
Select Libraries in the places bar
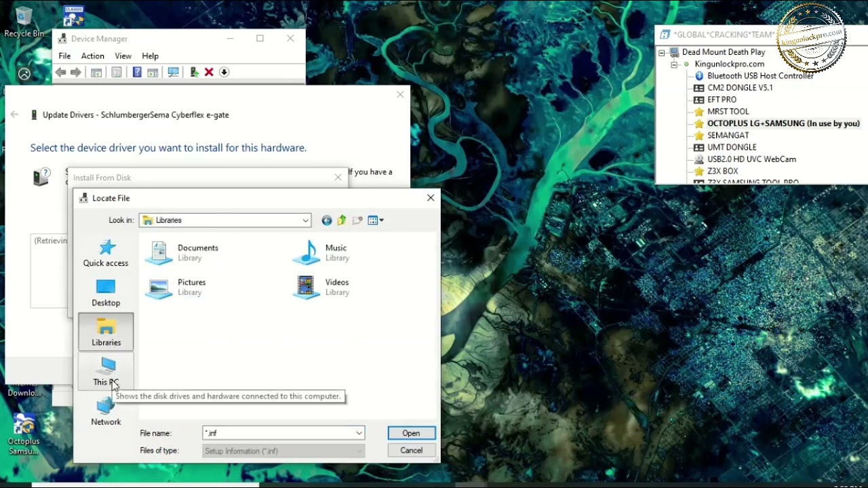106,332
